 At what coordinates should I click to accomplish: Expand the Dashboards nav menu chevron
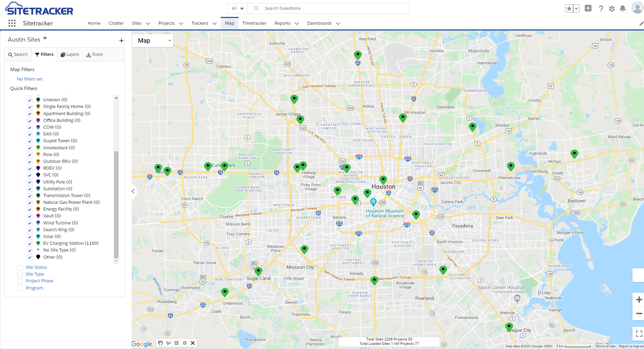point(338,23)
